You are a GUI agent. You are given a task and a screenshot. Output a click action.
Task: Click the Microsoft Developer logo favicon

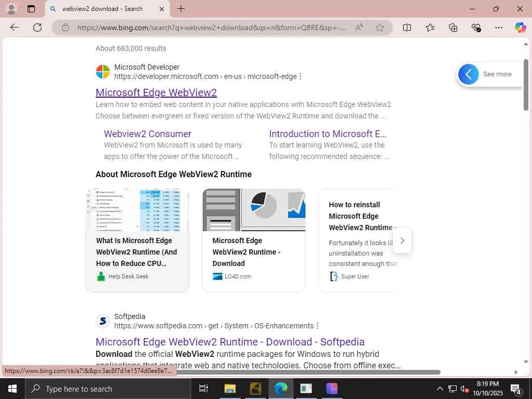tap(103, 72)
